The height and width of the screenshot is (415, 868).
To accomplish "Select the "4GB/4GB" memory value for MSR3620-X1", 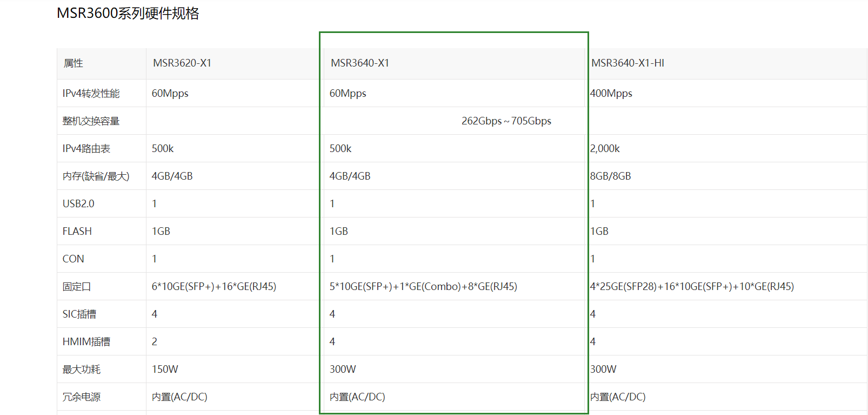I will (172, 176).
